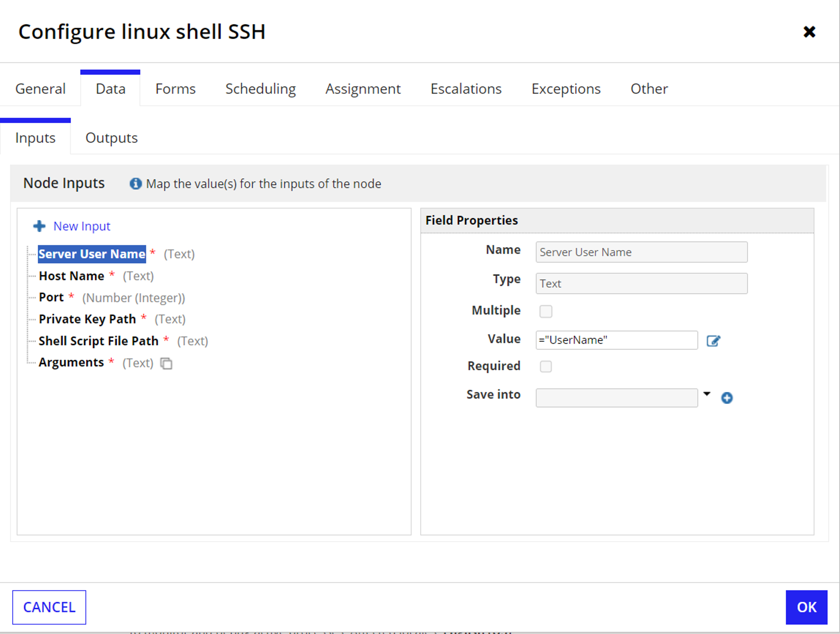The width and height of the screenshot is (840, 634).
Task: Click the plus icon beside New Input
Action: pos(39,226)
